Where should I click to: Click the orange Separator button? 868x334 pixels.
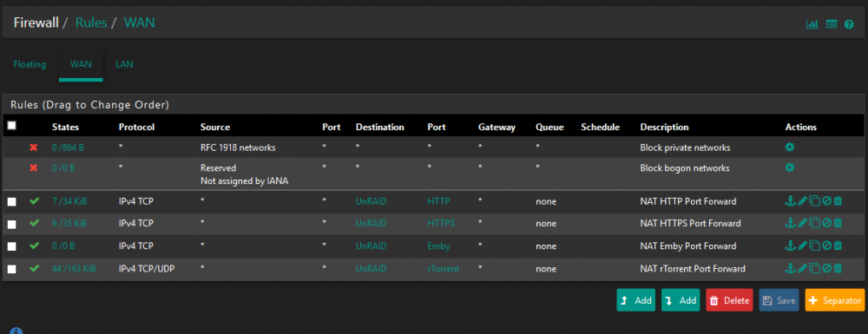(x=835, y=300)
